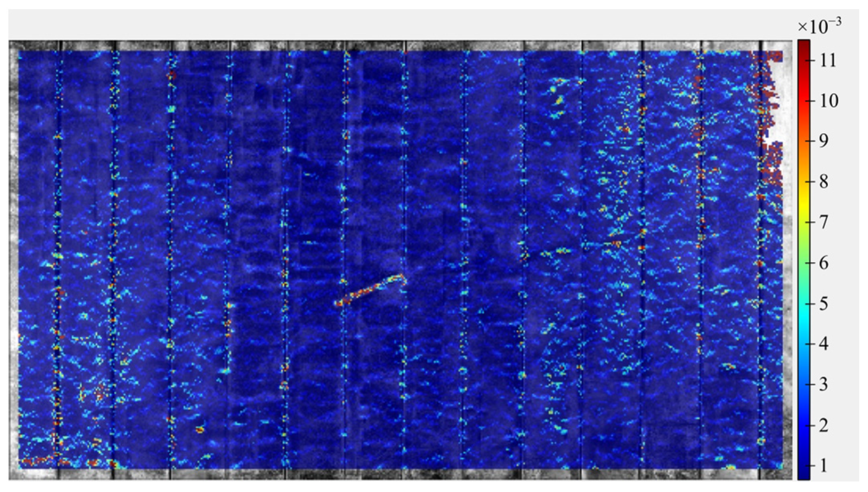868x492 pixels.
Task: Click the dark red top of colorbar
Action: tap(804, 44)
